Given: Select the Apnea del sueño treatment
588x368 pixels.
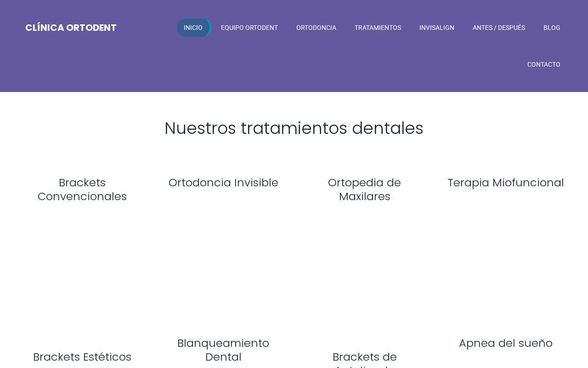Looking at the screenshot, I should (x=506, y=343).
